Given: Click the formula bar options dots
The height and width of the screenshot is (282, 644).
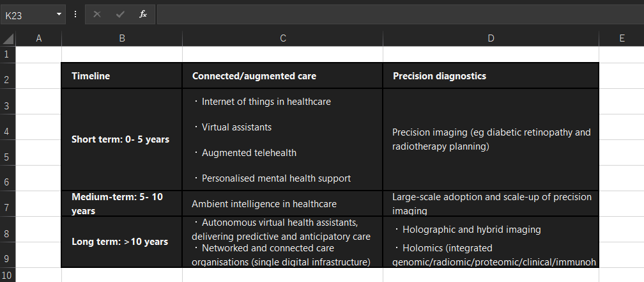Looking at the screenshot, I should pyautogui.click(x=75, y=14).
